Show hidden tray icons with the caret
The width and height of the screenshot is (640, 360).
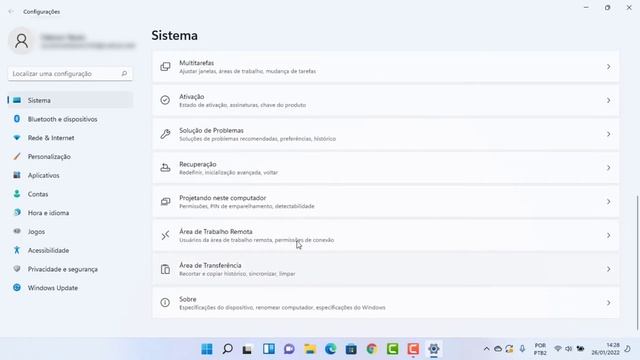tap(486, 349)
